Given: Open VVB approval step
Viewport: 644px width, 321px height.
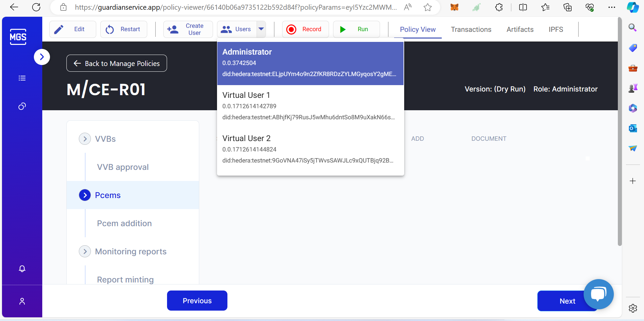Looking at the screenshot, I should click(x=123, y=167).
